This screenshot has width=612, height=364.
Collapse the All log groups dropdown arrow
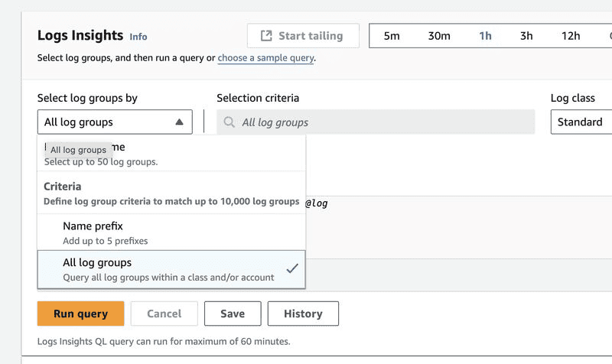click(179, 122)
